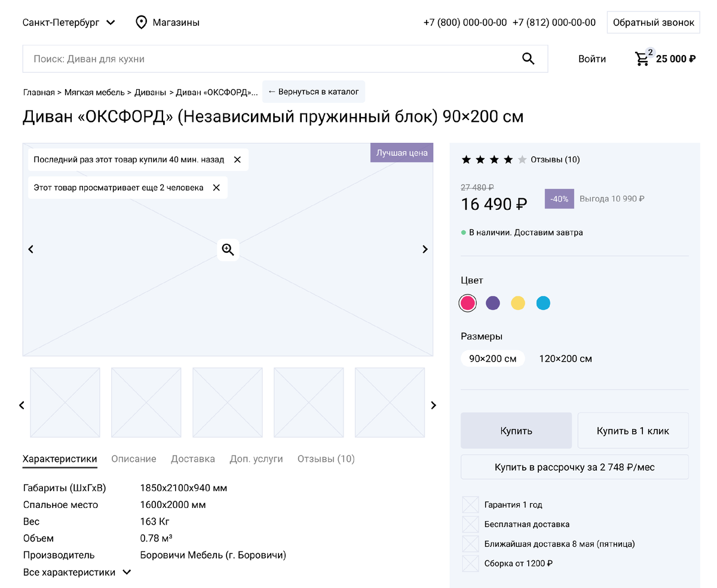Image resolution: width=717 pixels, height=588 pixels.
Task: Call +7 (812) 000-00-00 number
Action: [x=554, y=23]
